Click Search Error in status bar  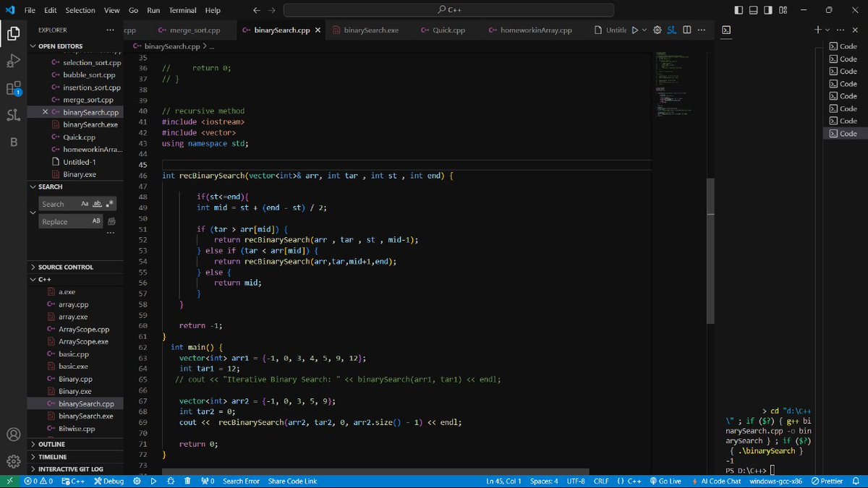tap(241, 481)
